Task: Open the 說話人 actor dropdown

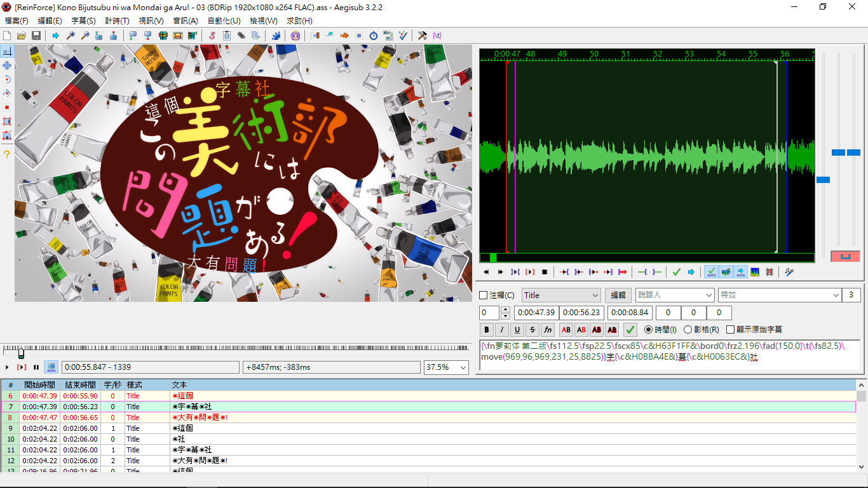Action: point(675,295)
